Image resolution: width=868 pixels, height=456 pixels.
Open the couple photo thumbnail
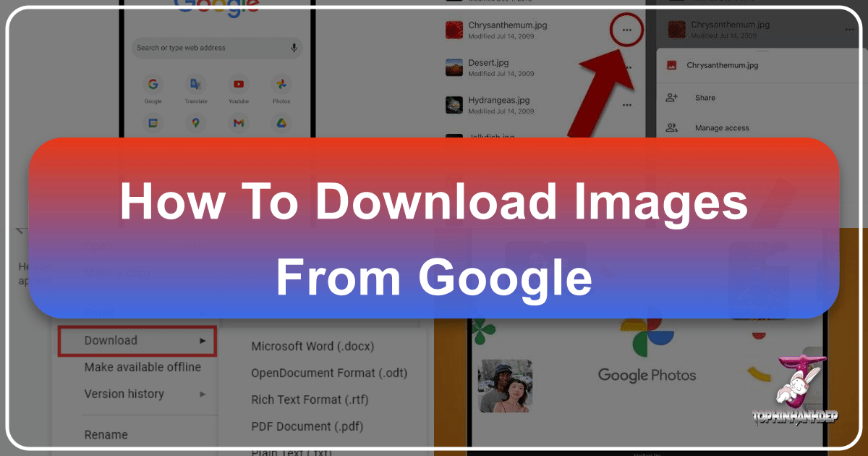point(505,385)
